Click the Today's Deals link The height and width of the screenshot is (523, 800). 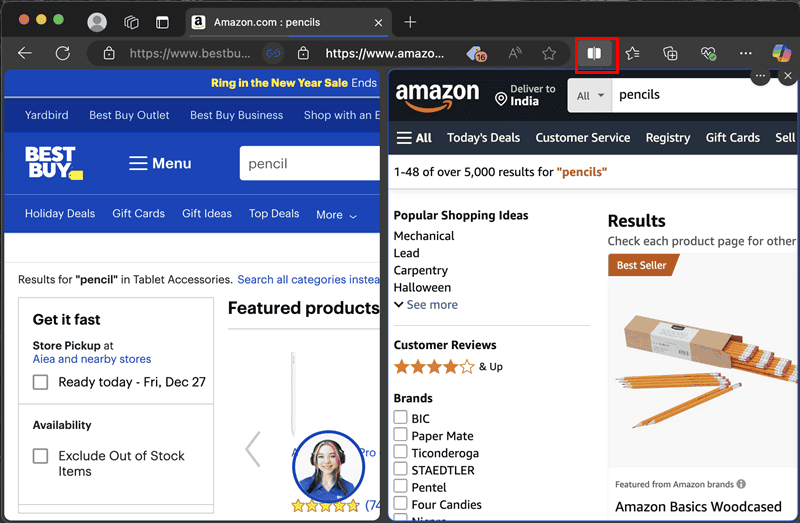483,138
